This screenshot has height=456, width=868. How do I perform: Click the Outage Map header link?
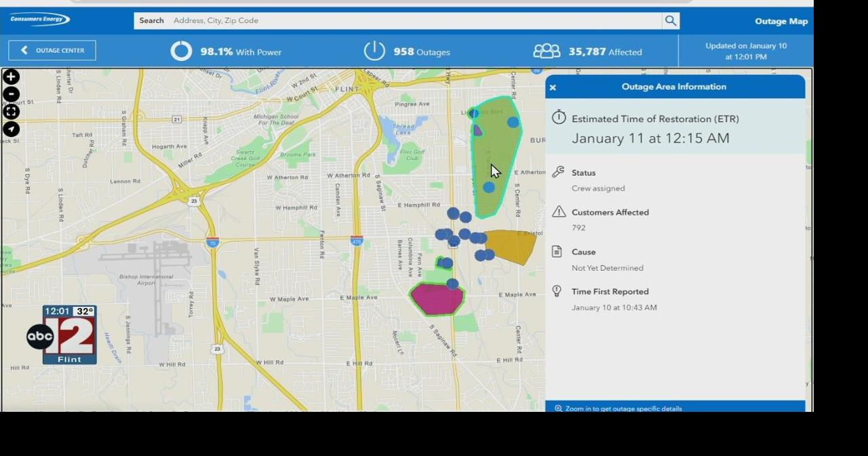[x=781, y=21]
